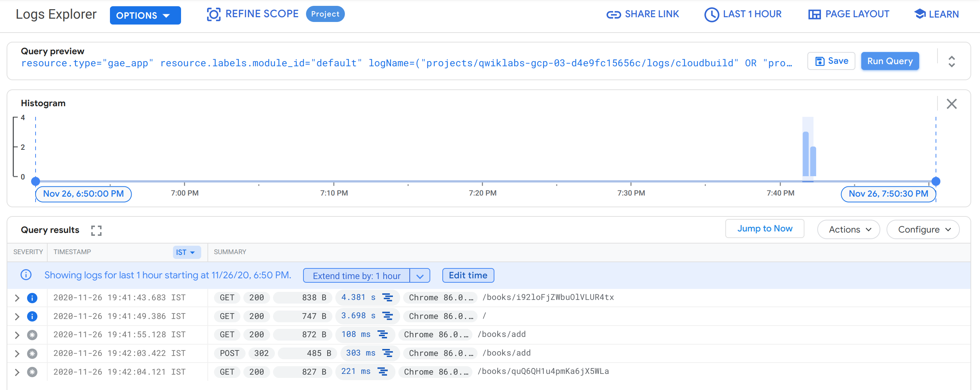Click trace icon next to 108 ms
The height and width of the screenshot is (390, 980).
tap(382, 334)
